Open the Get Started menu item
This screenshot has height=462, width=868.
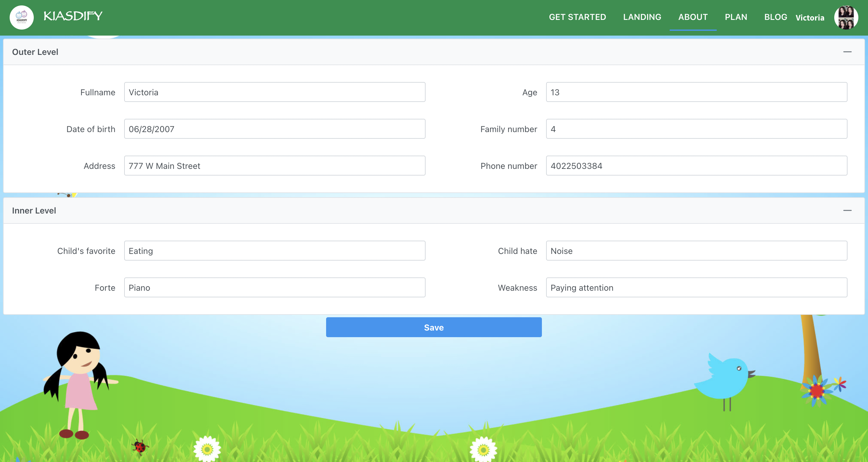[x=577, y=17]
